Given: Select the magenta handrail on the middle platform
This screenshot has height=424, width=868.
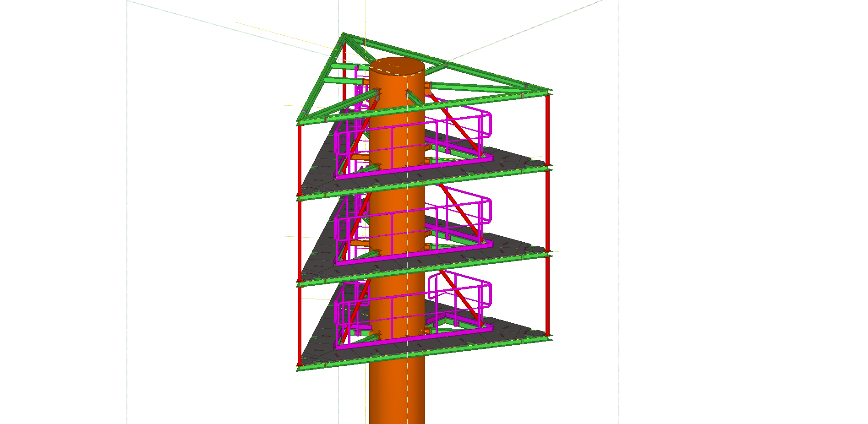Looking at the screenshot, I should point(458,206).
